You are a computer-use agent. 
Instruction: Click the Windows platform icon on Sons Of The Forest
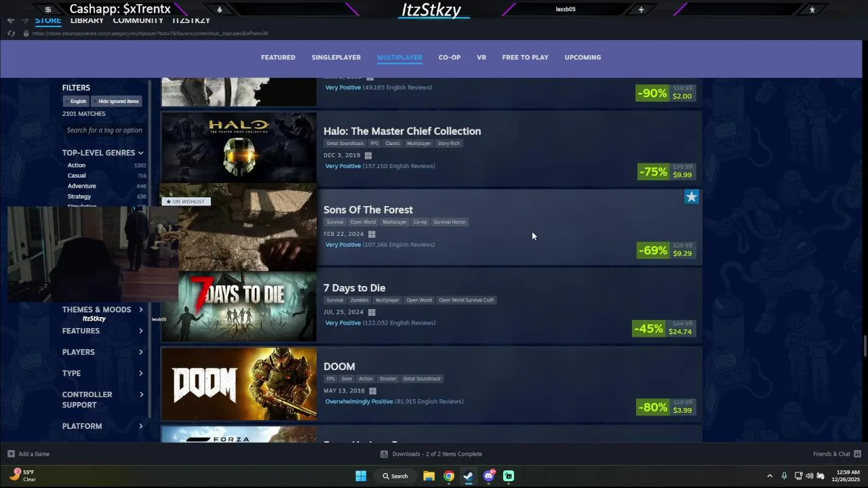point(372,235)
